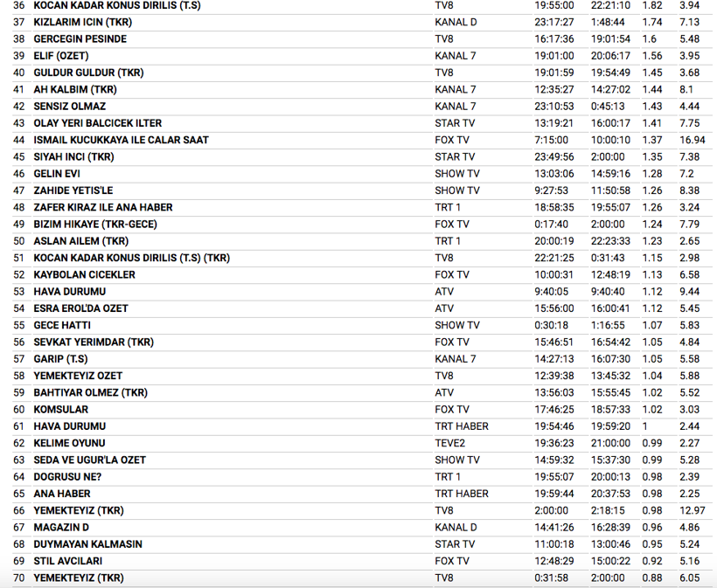Click the TEVE2 channel cell
The height and width of the screenshot is (588, 717).
click(x=450, y=443)
